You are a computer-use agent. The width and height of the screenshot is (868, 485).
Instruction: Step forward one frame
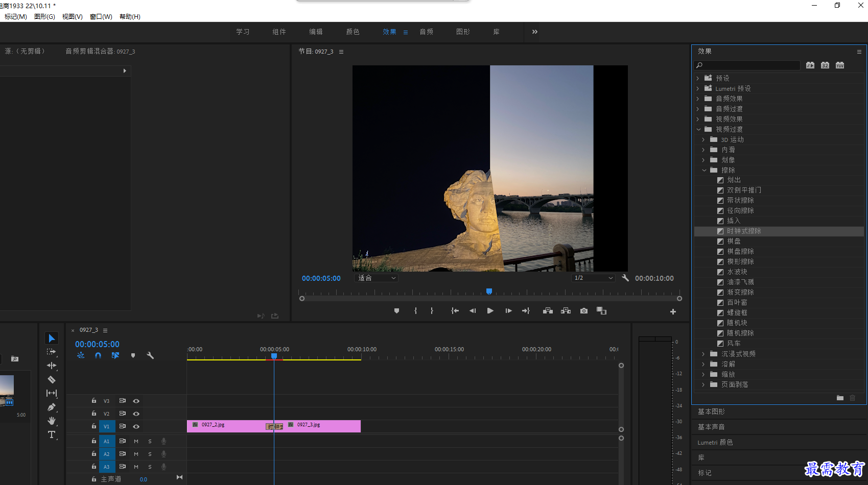click(x=508, y=311)
